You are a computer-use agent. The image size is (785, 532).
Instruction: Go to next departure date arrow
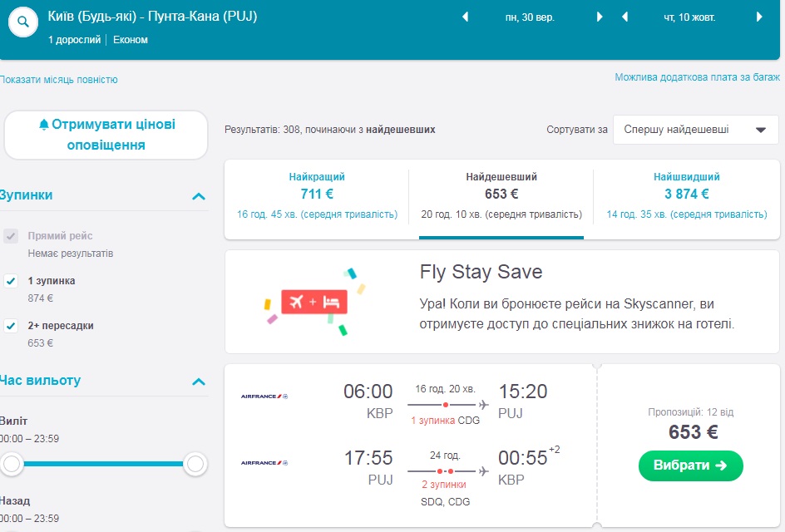click(x=600, y=17)
